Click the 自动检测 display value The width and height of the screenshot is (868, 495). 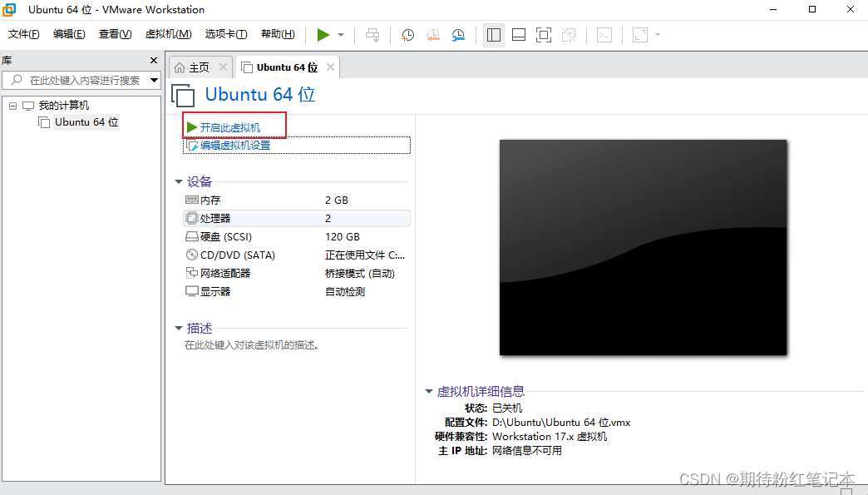point(345,292)
